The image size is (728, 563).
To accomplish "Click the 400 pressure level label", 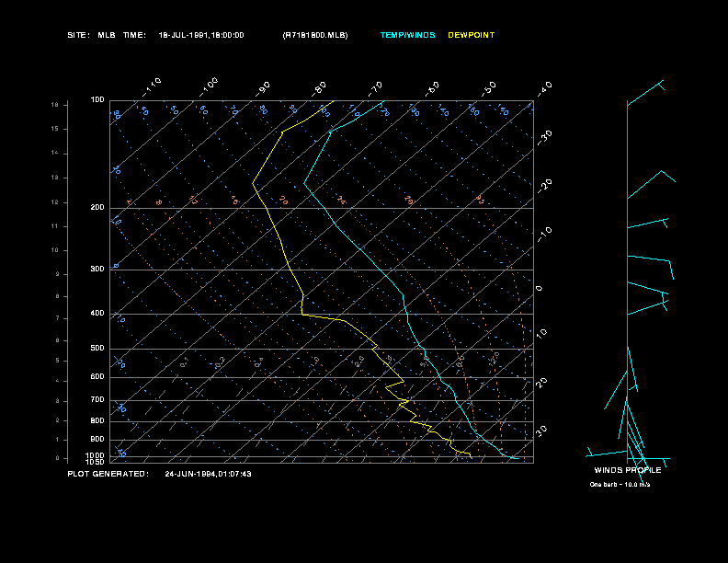I will click(x=97, y=313).
